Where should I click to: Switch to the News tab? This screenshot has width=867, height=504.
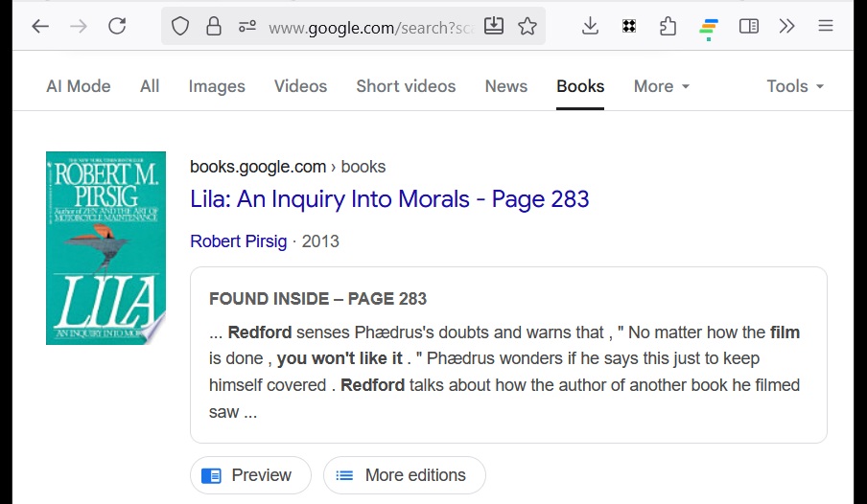(x=505, y=86)
